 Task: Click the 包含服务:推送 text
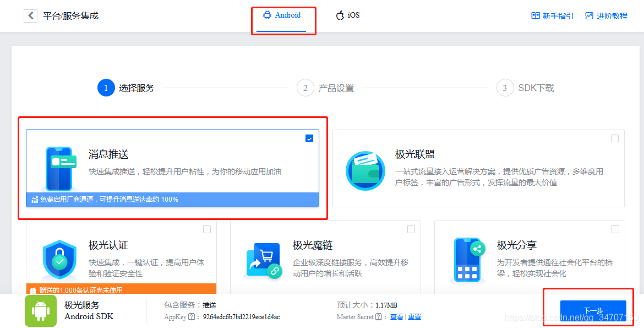[190, 305]
